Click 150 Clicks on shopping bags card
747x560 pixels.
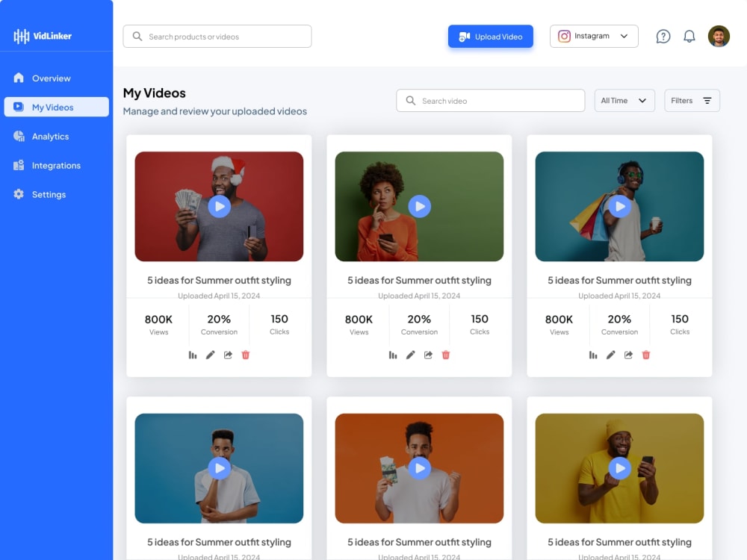coord(680,325)
